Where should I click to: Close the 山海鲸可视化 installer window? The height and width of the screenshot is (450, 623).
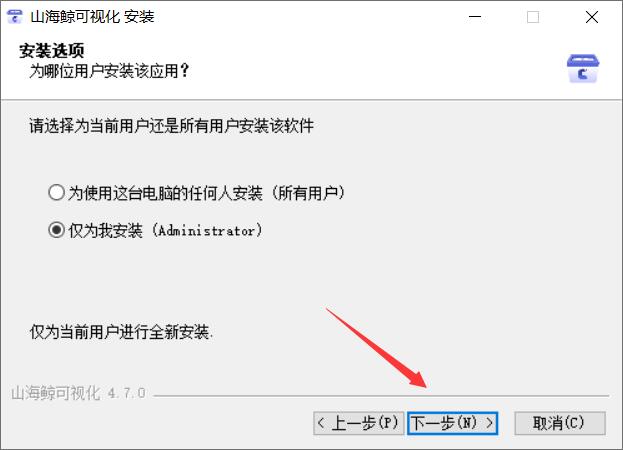(x=592, y=17)
